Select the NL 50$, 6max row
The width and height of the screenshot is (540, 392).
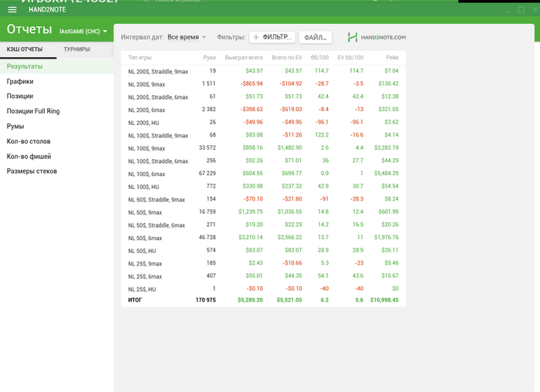pyautogui.click(x=263, y=238)
